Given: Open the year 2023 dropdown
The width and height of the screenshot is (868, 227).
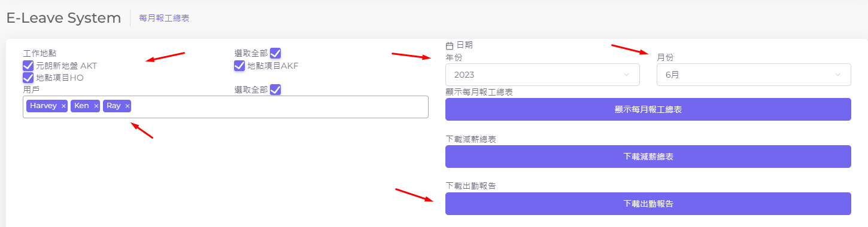Looking at the screenshot, I should click(543, 75).
